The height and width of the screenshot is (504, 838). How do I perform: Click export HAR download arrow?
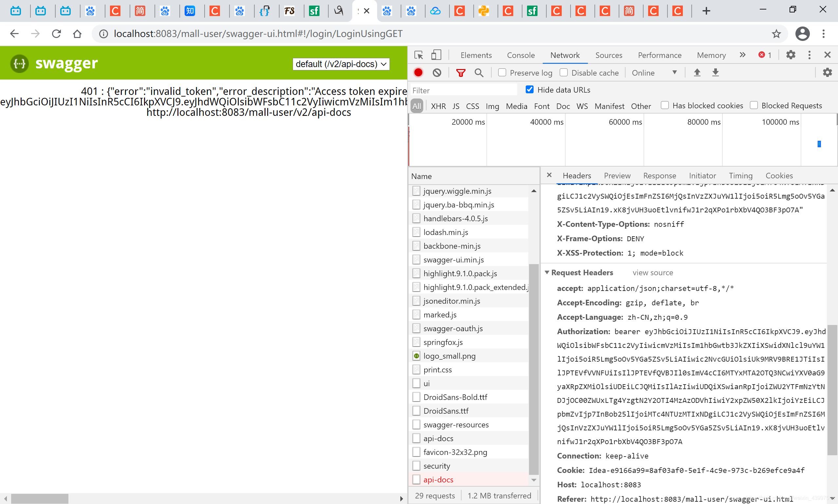click(715, 72)
